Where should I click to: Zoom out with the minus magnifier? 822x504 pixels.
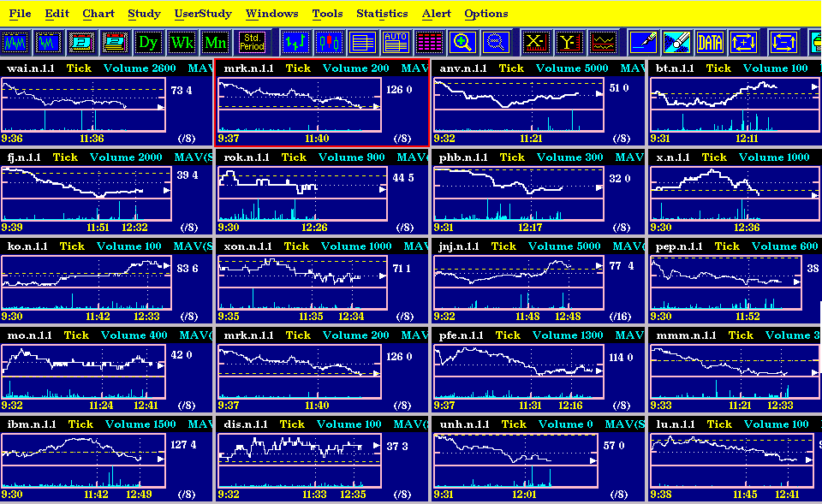click(x=496, y=43)
